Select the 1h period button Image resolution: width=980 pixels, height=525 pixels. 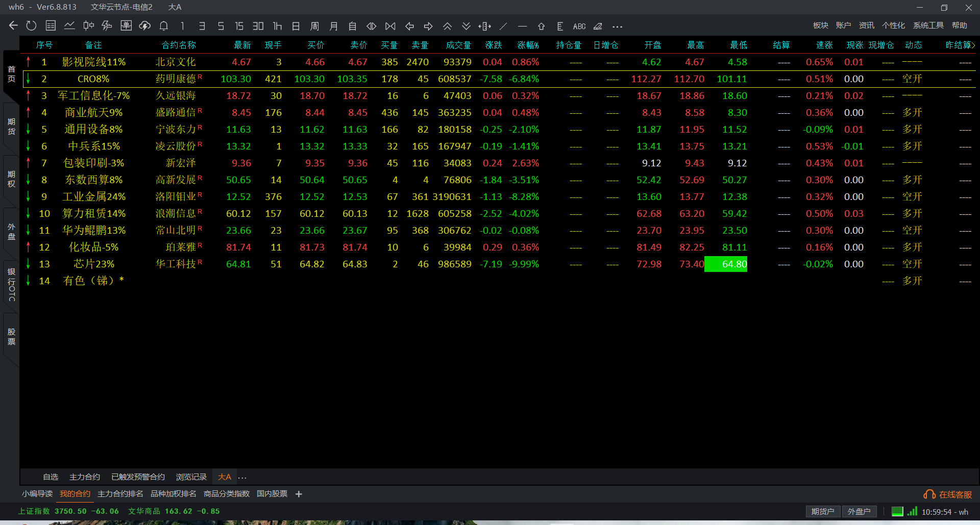coord(277,26)
